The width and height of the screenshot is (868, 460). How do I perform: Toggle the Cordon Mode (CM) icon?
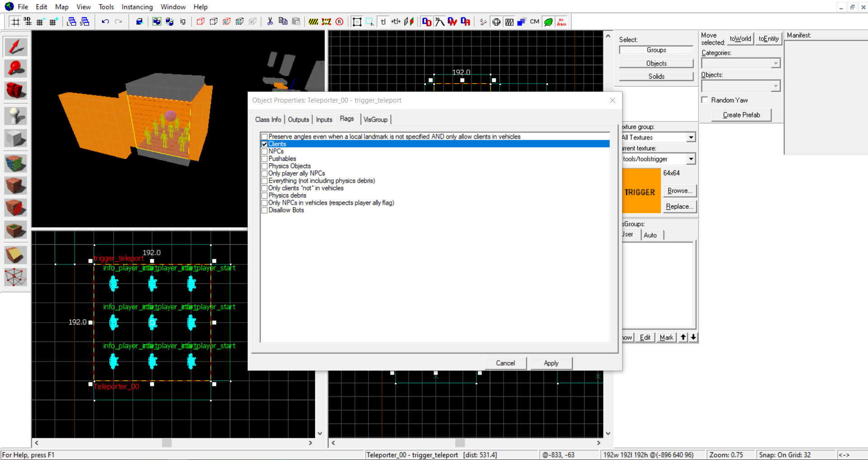point(535,22)
